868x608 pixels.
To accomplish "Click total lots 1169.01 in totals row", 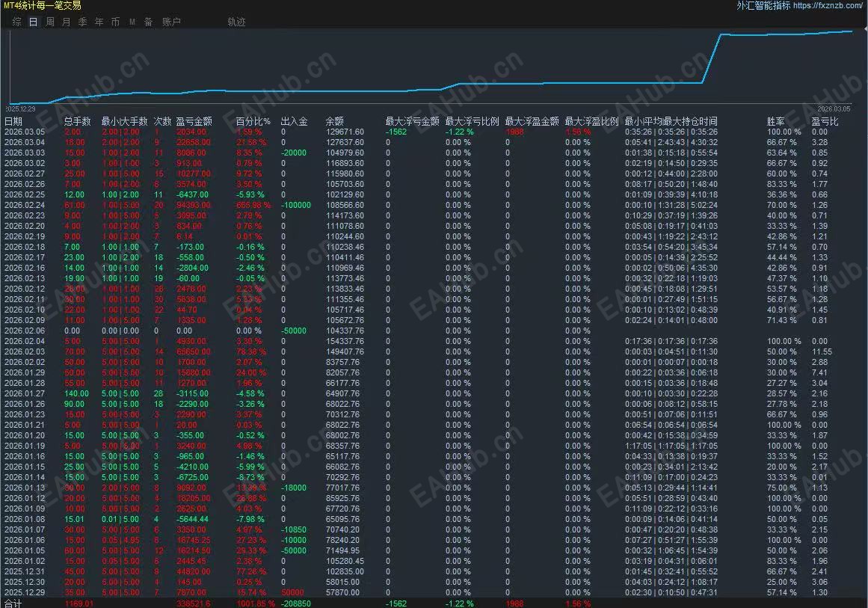I will pyautogui.click(x=79, y=604).
